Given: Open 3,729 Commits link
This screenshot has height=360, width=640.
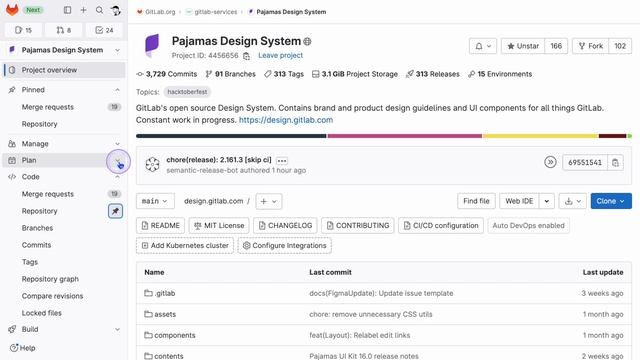Looking at the screenshot, I should pyautogui.click(x=167, y=74).
